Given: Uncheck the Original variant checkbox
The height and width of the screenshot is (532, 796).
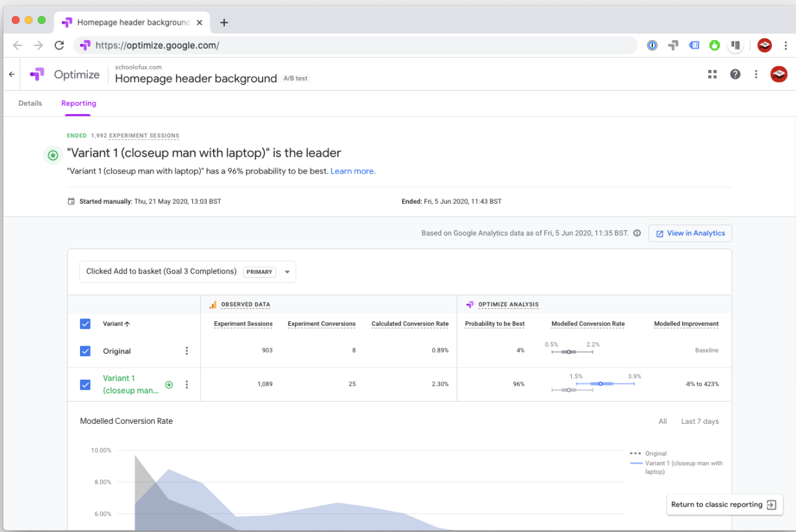Looking at the screenshot, I should pyautogui.click(x=85, y=351).
